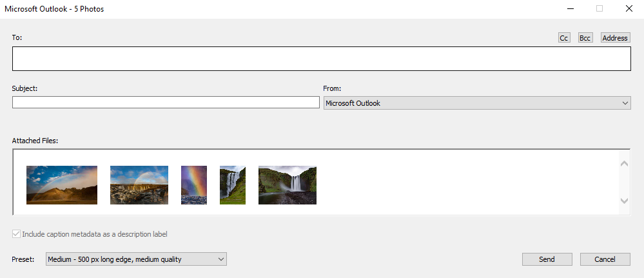The image size is (644, 278).
Task: Click the Bcc button
Action: pos(585,38)
